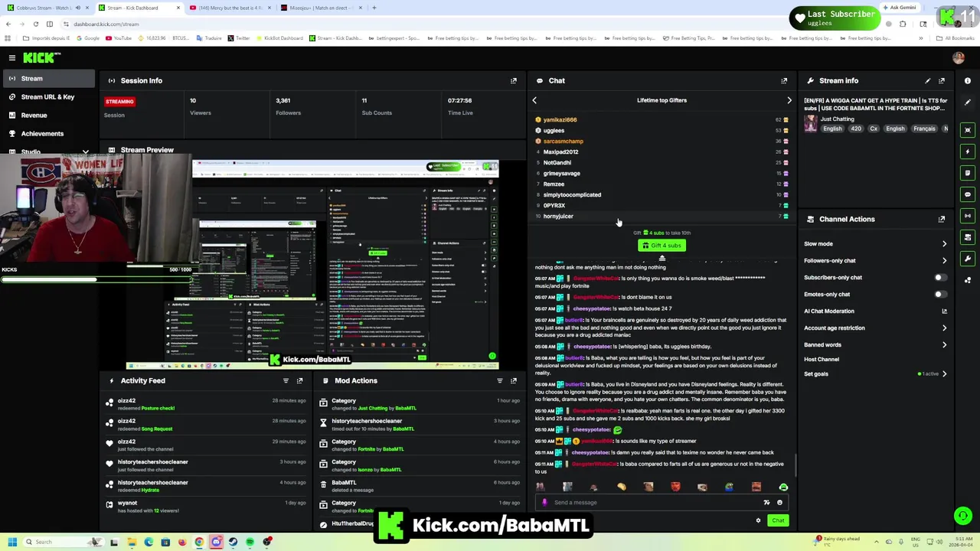Go to previous leaderboard in chat
Viewport: 980px width, 551px height.
(534, 100)
